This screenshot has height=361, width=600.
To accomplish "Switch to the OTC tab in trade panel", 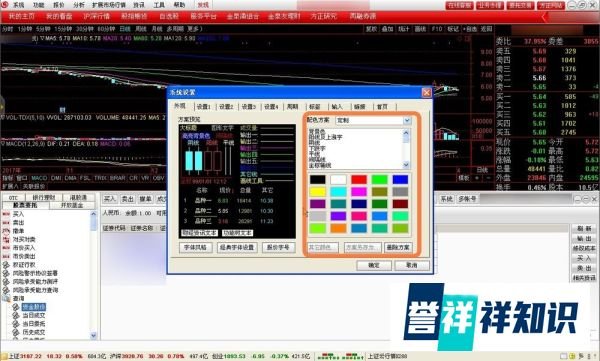I will (13, 198).
